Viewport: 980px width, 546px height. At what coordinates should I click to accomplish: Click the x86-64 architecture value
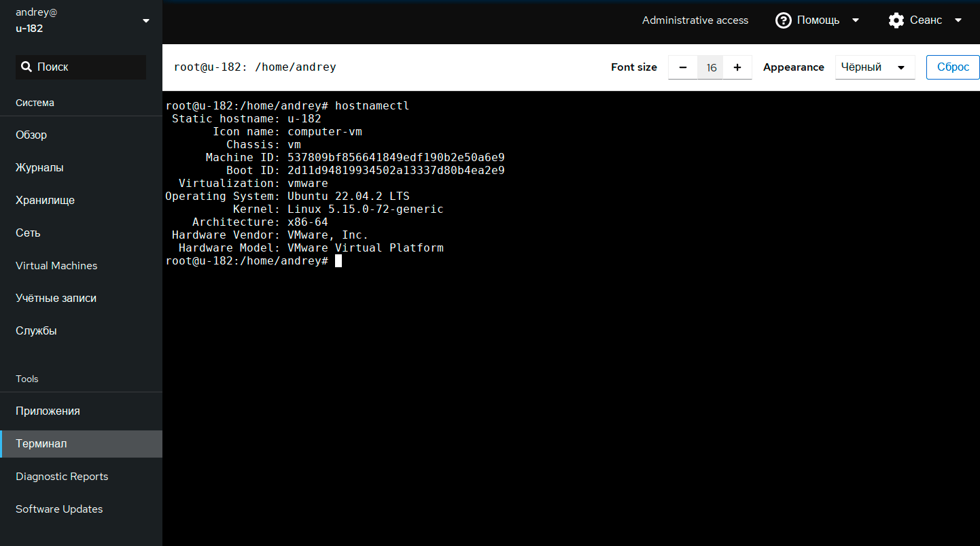tap(308, 222)
